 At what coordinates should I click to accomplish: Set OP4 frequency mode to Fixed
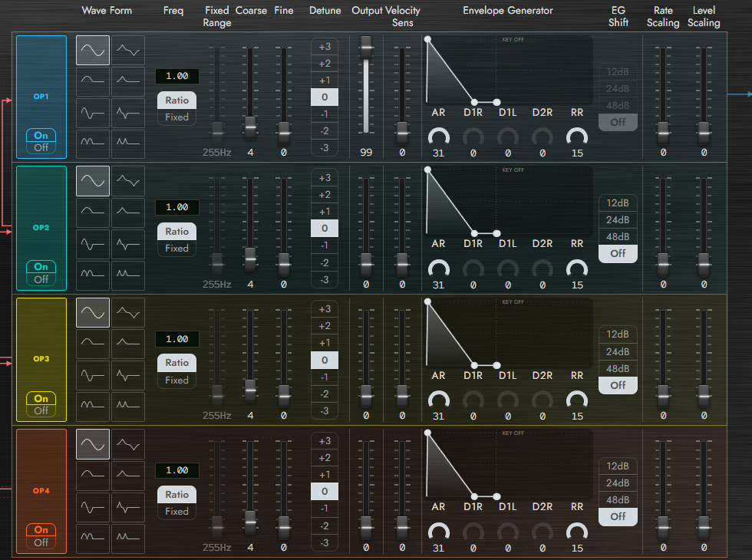click(177, 511)
